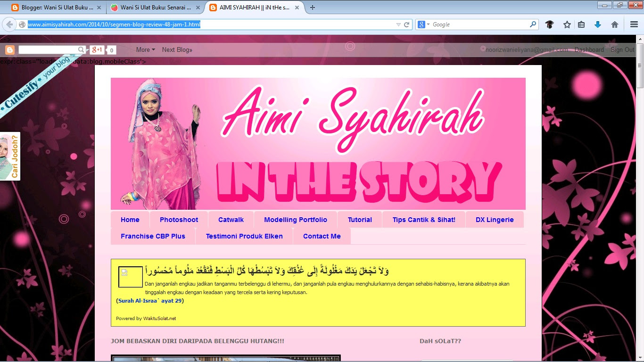Click the Sign Out link

(622, 49)
